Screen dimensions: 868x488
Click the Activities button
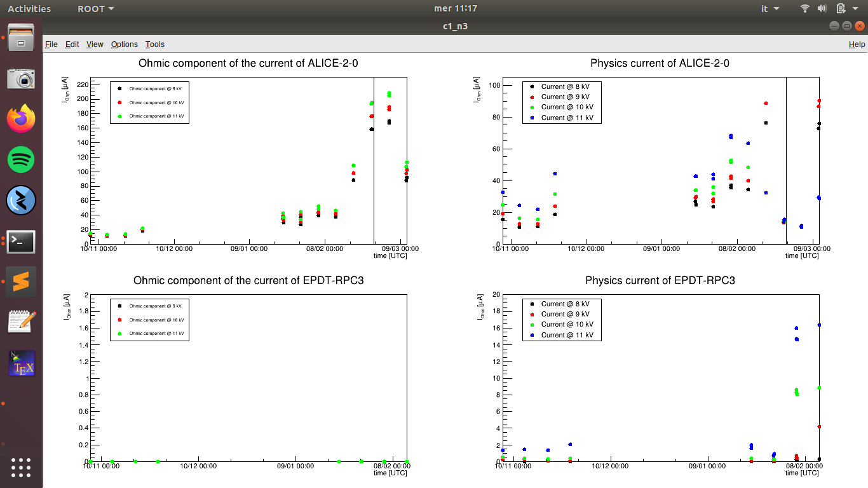[29, 8]
